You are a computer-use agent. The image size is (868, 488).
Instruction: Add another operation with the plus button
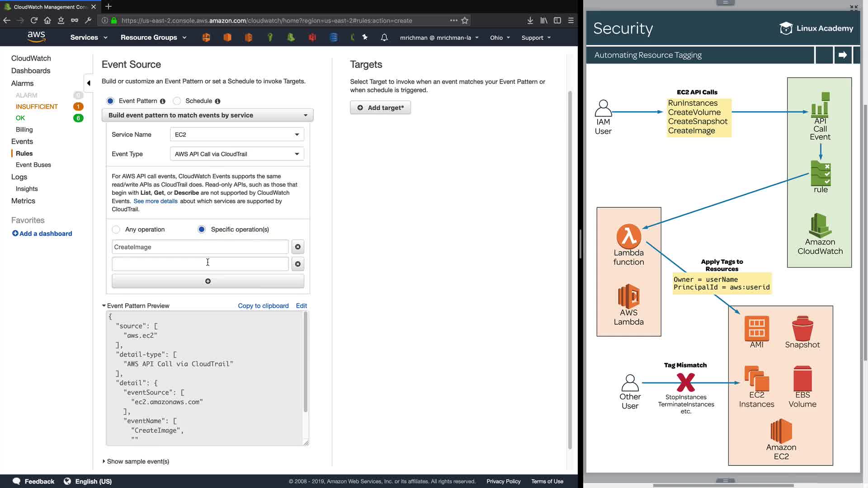point(208,281)
